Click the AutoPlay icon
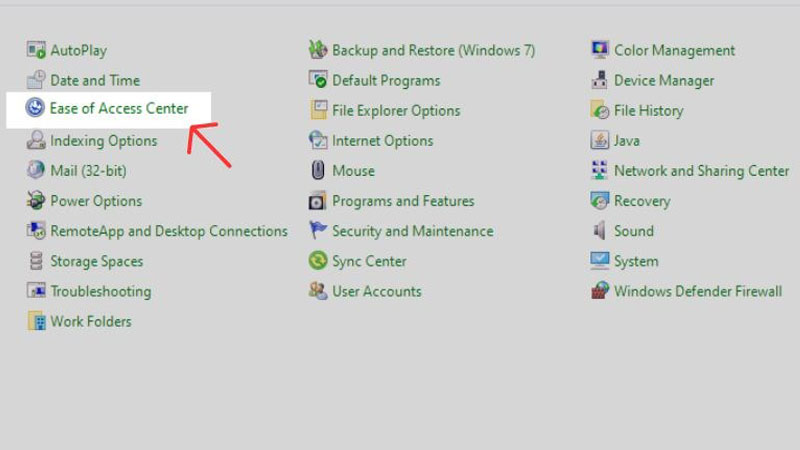This screenshot has height=450, width=800. pos(36,50)
